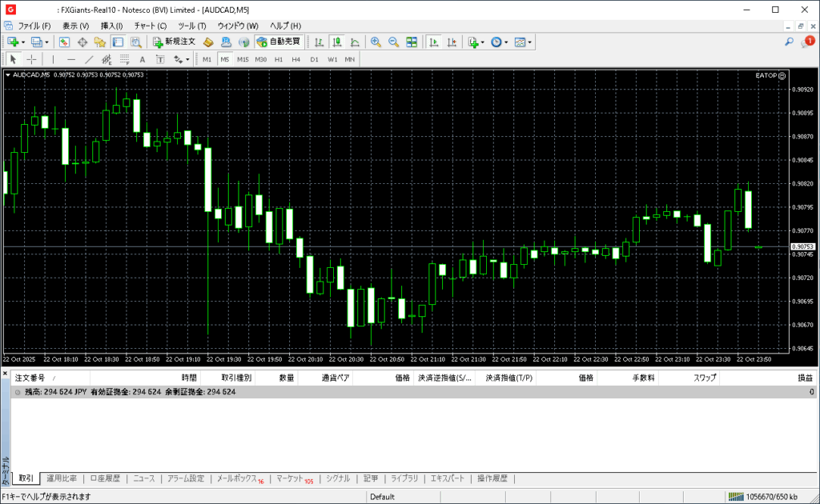Viewport: 820px width, 504px height.
Task: Open the search magnifier icon
Action: [x=789, y=42]
